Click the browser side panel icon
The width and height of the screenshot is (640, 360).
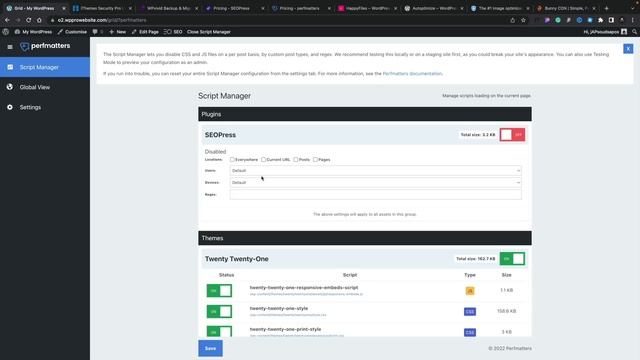tap(611, 20)
